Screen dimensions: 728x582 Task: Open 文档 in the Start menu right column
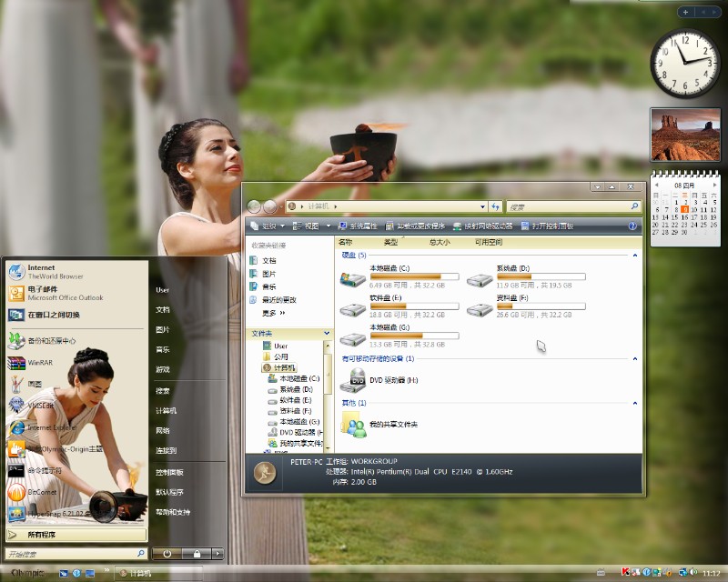[x=163, y=309]
